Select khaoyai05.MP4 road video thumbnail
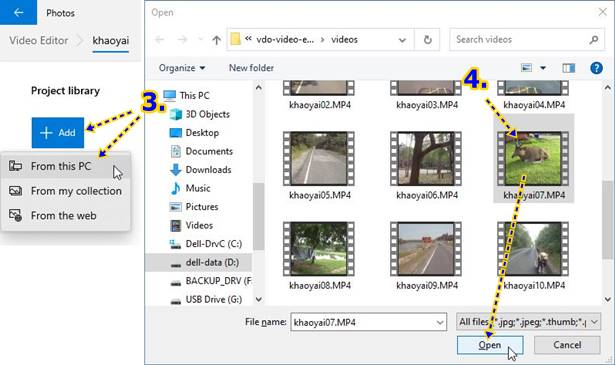The image size is (615, 365). click(319, 159)
